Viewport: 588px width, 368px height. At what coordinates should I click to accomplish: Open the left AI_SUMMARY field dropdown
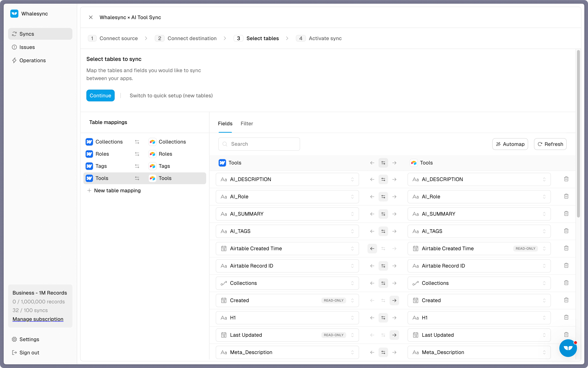click(287, 214)
